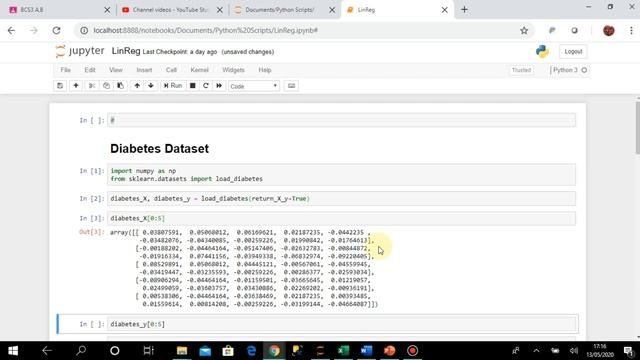Rename notebook by clicking LinReg title
Image resolution: width=640 pixels, height=360 pixels.
pos(126,51)
